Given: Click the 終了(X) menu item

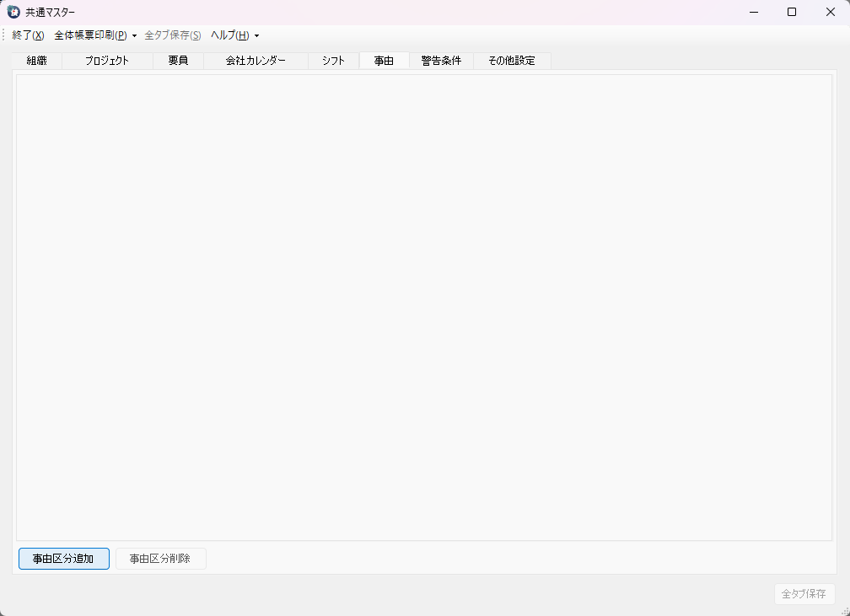Looking at the screenshot, I should [x=28, y=35].
